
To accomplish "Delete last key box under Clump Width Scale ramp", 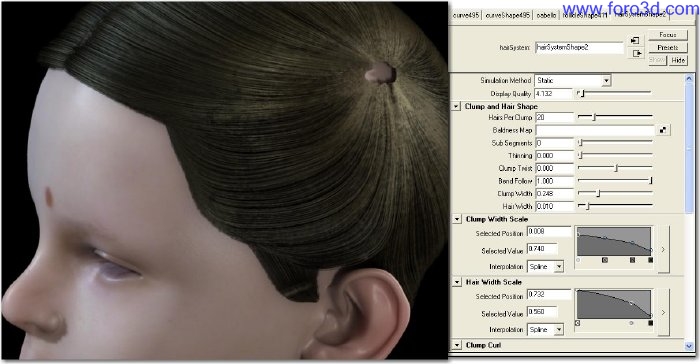I will (650, 259).
